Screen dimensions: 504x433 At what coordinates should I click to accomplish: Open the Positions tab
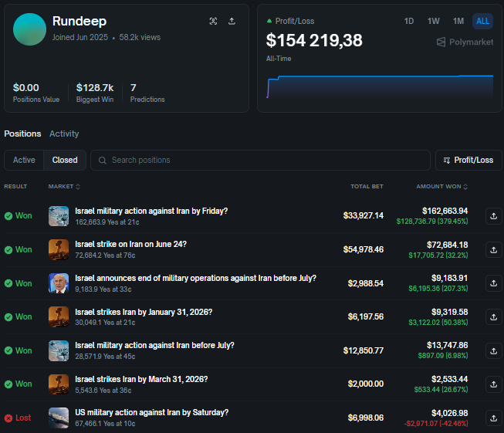click(x=22, y=134)
